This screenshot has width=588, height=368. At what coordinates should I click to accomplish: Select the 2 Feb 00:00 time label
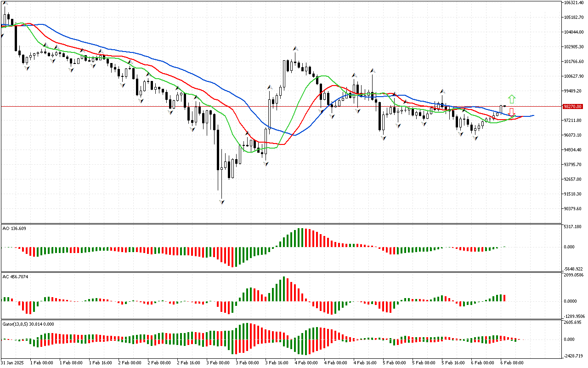(x=130, y=363)
